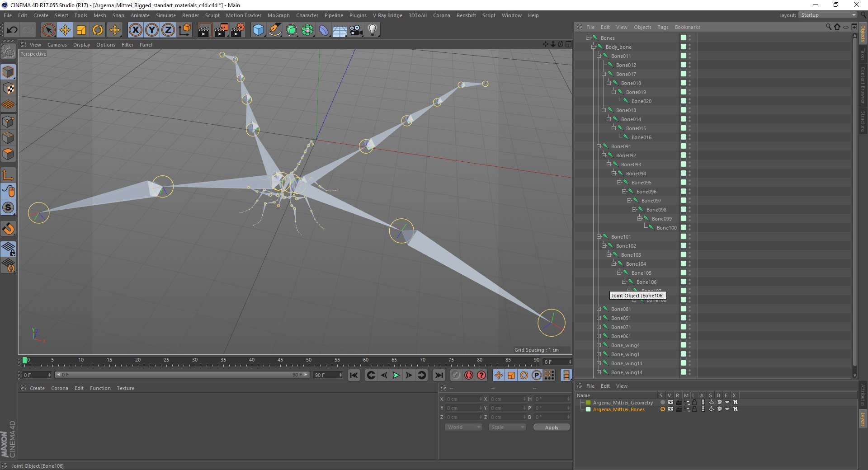Go to start of animation
Screen dimensions: 868x470
(354, 375)
